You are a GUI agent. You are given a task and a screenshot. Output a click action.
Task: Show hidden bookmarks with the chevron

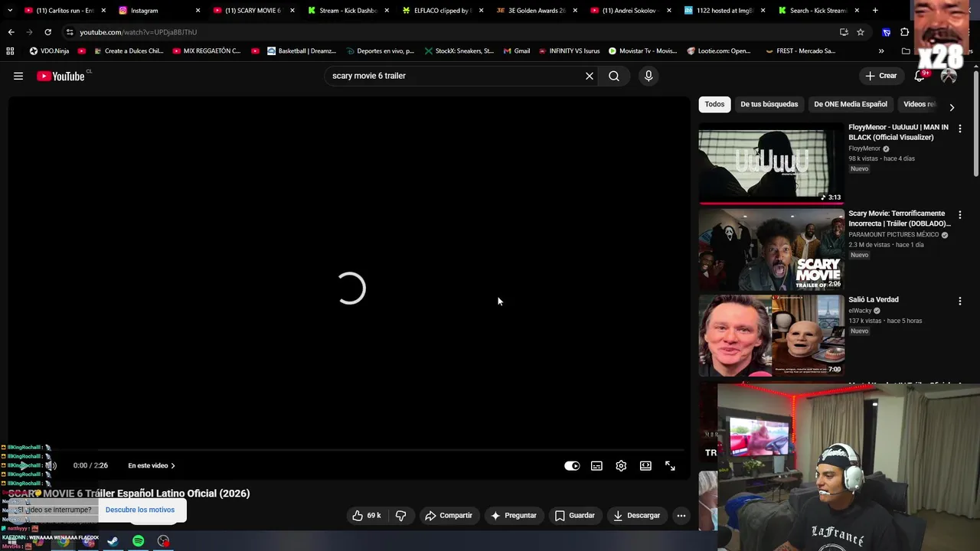(x=881, y=51)
